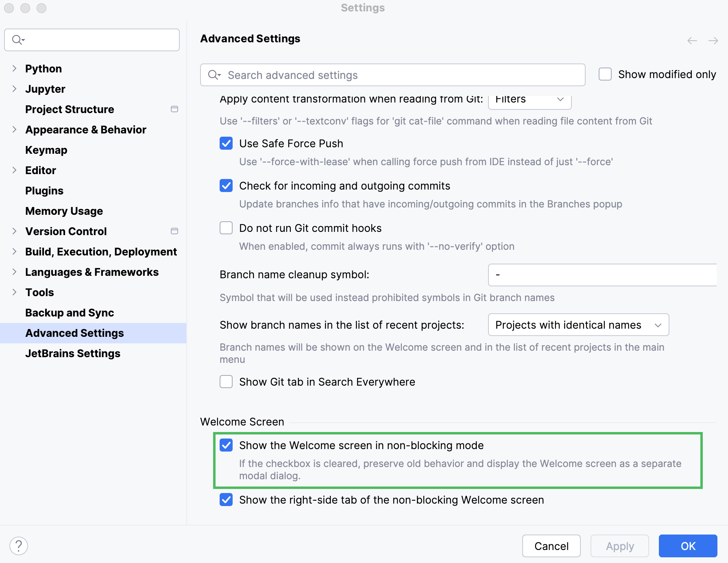Open Projects with identical names dropdown
This screenshot has height=563, width=728.
[x=578, y=325]
